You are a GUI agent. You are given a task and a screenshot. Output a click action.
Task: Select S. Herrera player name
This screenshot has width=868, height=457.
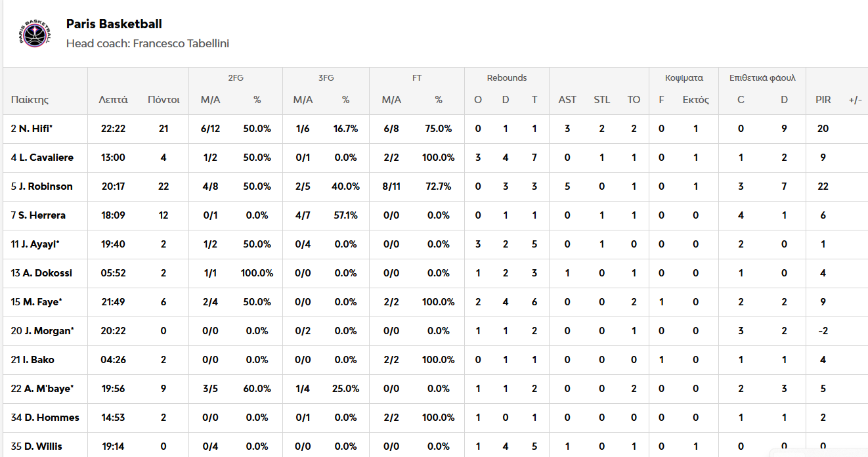point(42,215)
